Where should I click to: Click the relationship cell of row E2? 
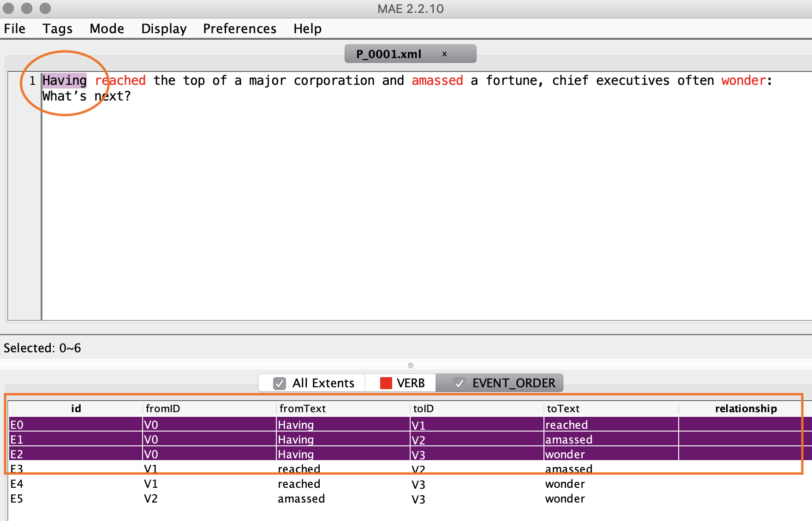click(746, 454)
